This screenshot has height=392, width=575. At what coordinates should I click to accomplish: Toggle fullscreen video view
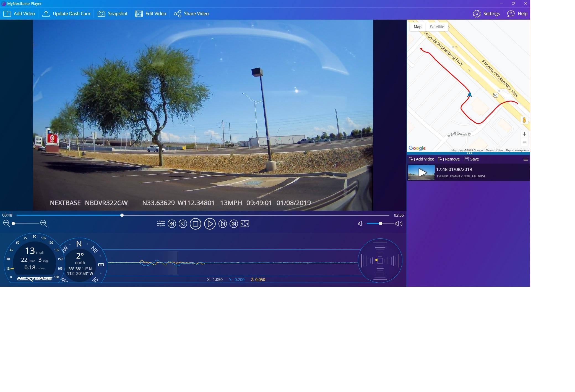[x=245, y=224]
